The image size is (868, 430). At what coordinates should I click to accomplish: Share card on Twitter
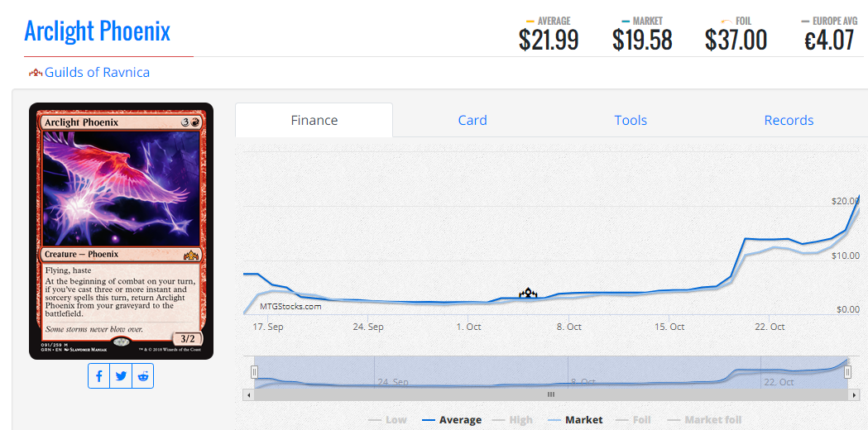122,375
